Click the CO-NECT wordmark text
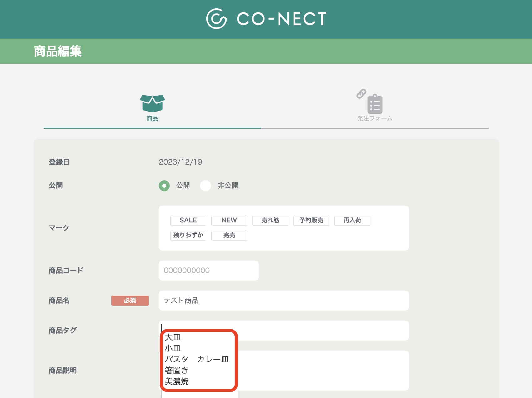This screenshot has width=532, height=398. (282, 19)
